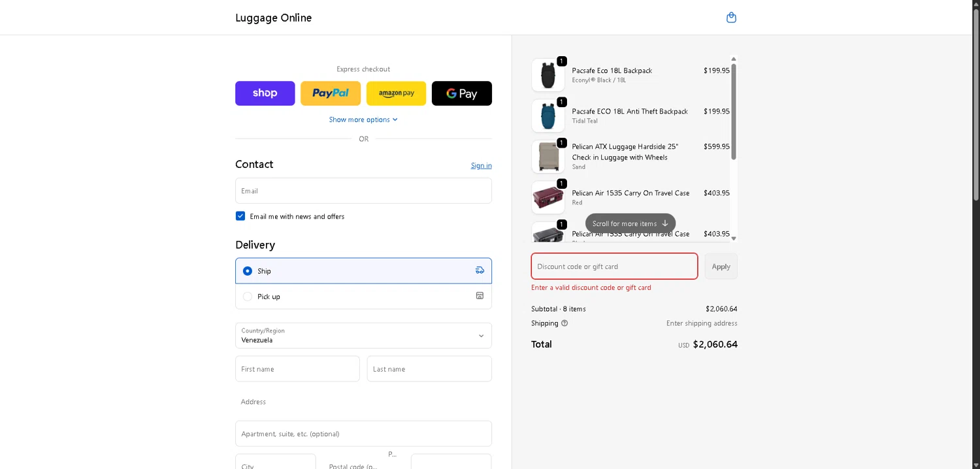
Task: Focus the First name field
Action: (x=297, y=369)
